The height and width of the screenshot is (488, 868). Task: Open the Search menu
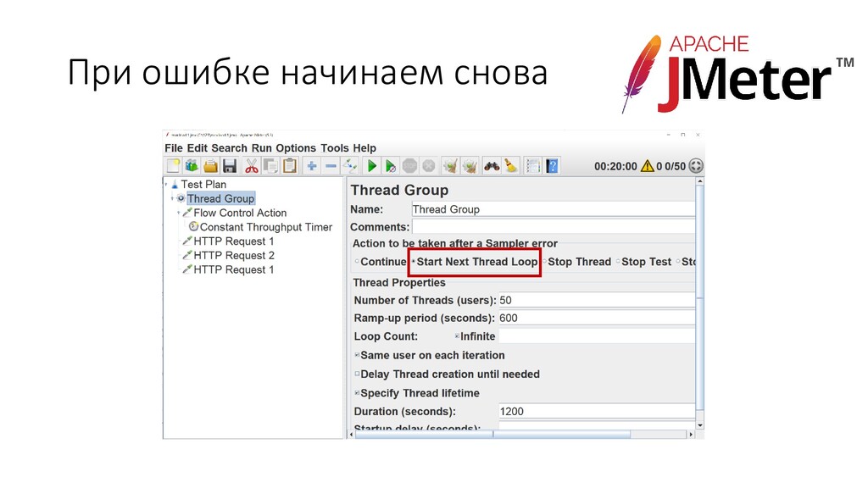click(229, 147)
